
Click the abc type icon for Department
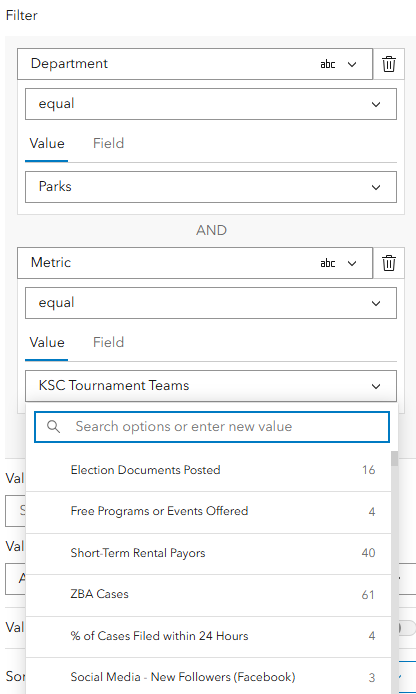(328, 64)
